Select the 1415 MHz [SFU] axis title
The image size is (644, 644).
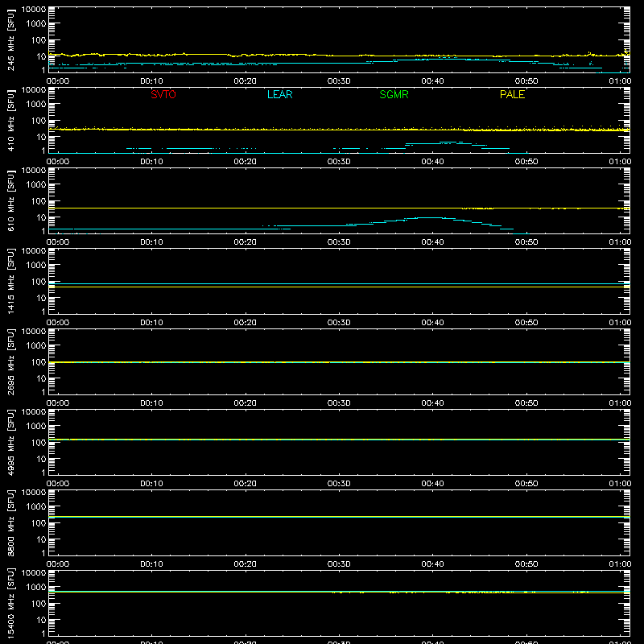click(x=10, y=281)
